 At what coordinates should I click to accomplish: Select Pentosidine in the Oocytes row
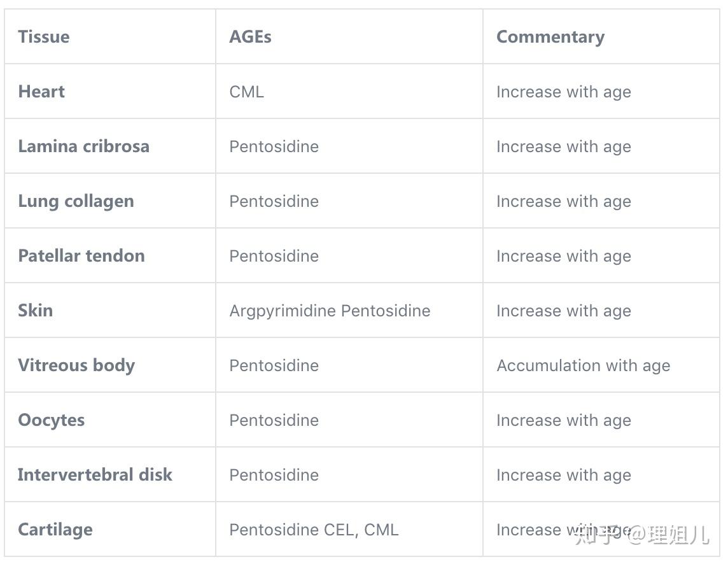pyautogui.click(x=274, y=420)
